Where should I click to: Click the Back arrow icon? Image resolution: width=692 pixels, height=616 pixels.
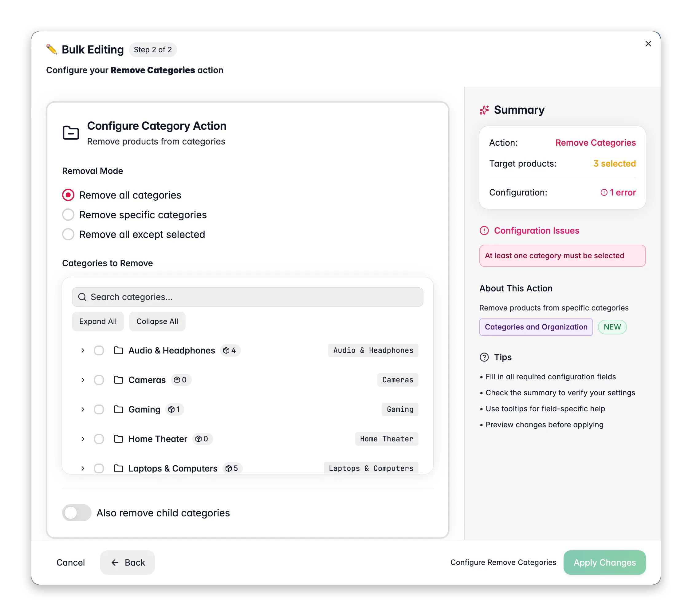pos(115,563)
